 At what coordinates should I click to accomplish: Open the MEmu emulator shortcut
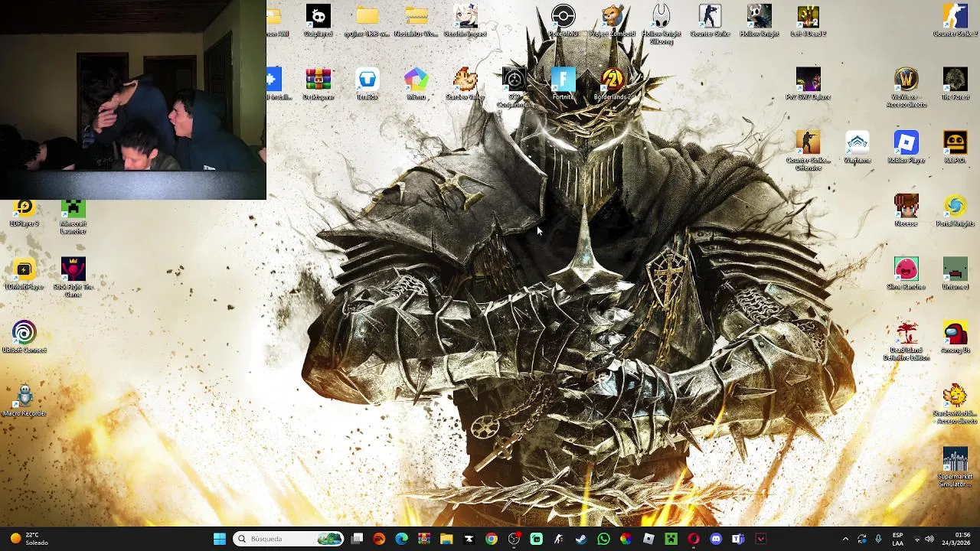point(416,84)
